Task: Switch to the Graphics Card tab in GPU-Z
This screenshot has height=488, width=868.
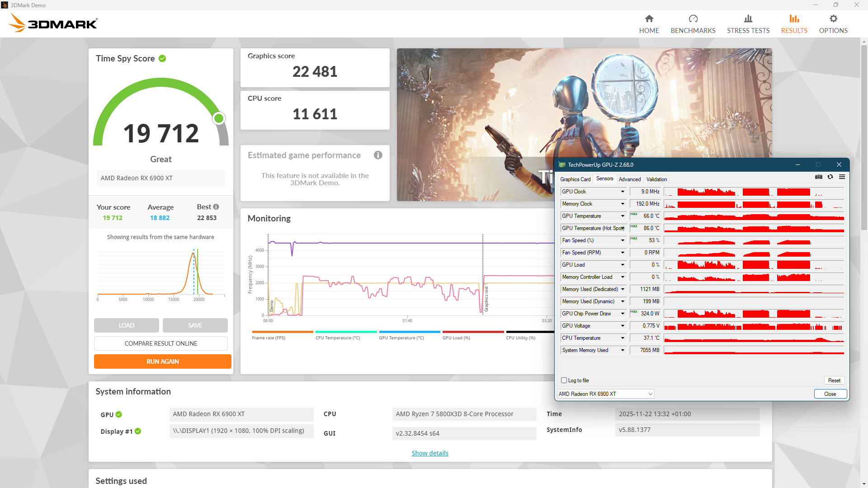Action: [575, 179]
